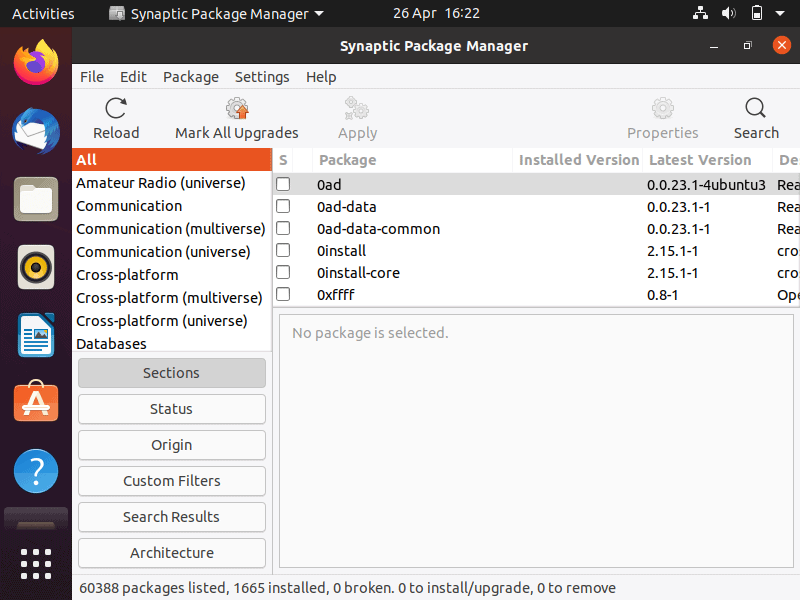
Task: Select Cross-platform (universe) section
Action: pos(172,320)
